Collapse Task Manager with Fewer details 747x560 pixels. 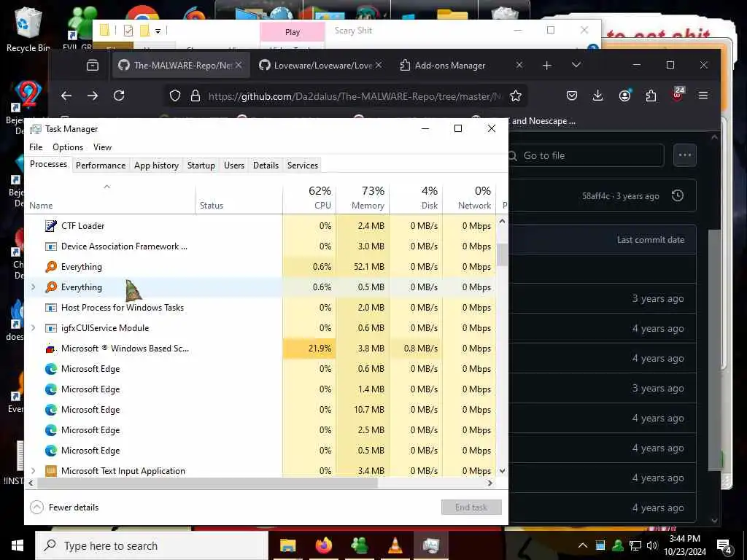tap(64, 507)
